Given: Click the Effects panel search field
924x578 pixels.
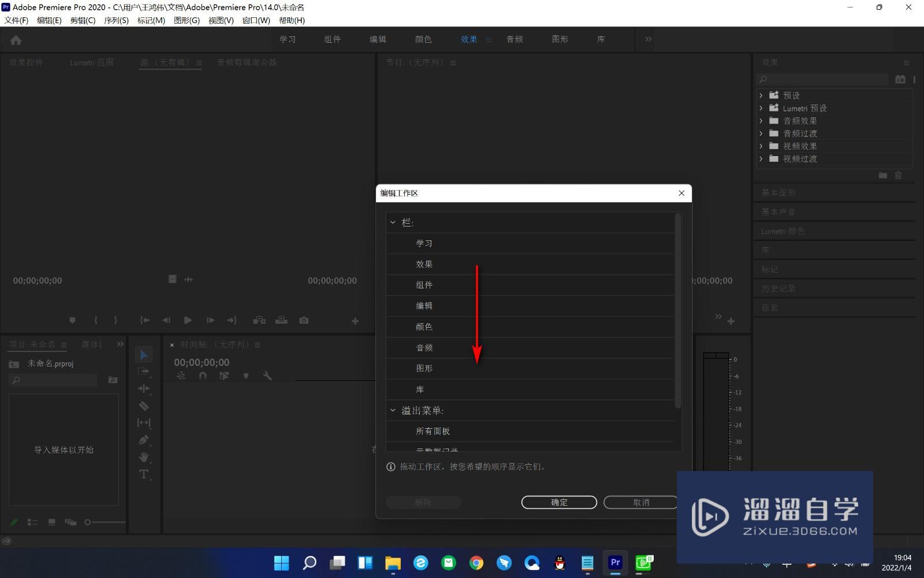Looking at the screenshot, I should (x=823, y=79).
